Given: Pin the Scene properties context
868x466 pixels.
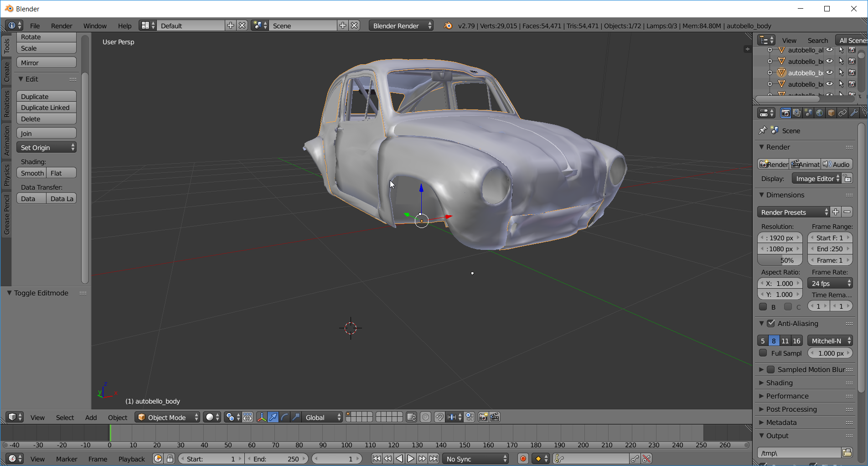Looking at the screenshot, I should [x=763, y=130].
